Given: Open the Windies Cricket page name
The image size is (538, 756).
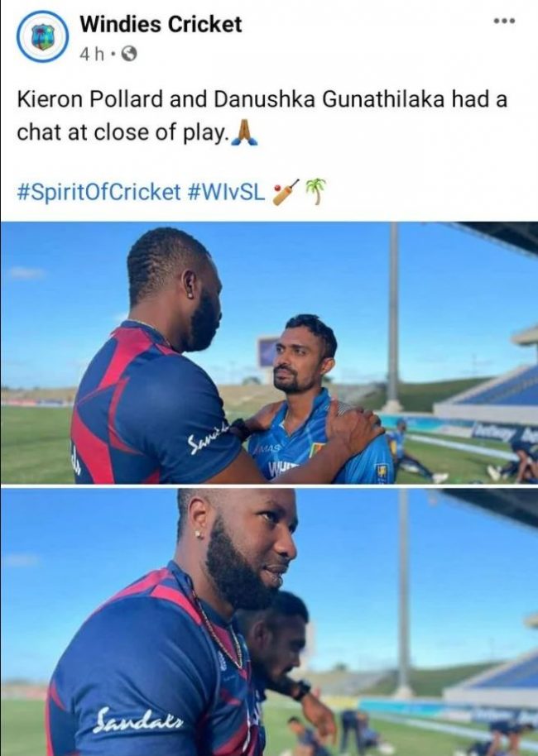Looking at the screenshot, I should [x=161, y=24].
